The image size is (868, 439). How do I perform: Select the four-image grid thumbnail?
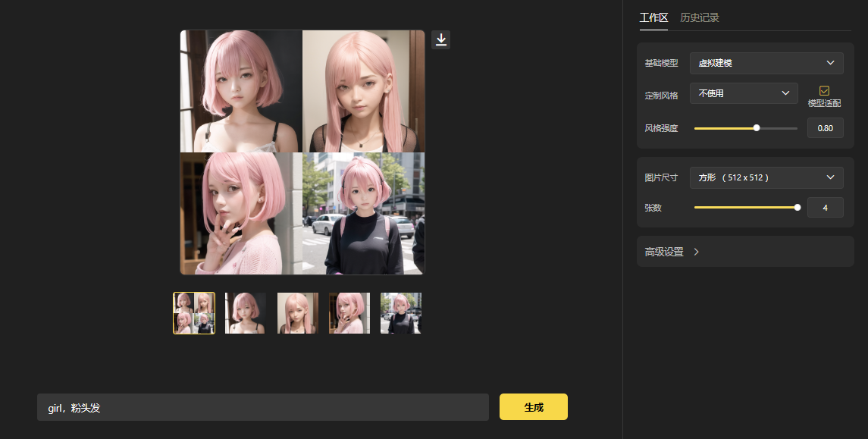click(194, 313)
